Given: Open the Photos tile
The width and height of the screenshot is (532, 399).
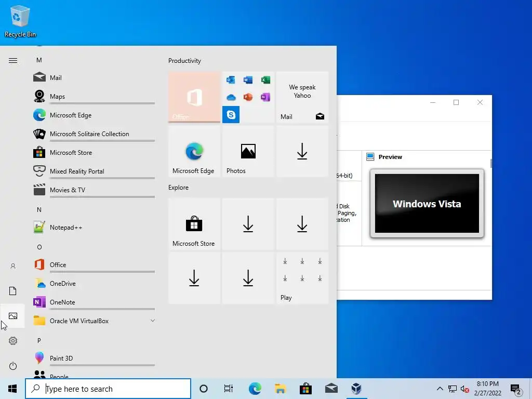Looking at the screenshot, I should point(248,151).
